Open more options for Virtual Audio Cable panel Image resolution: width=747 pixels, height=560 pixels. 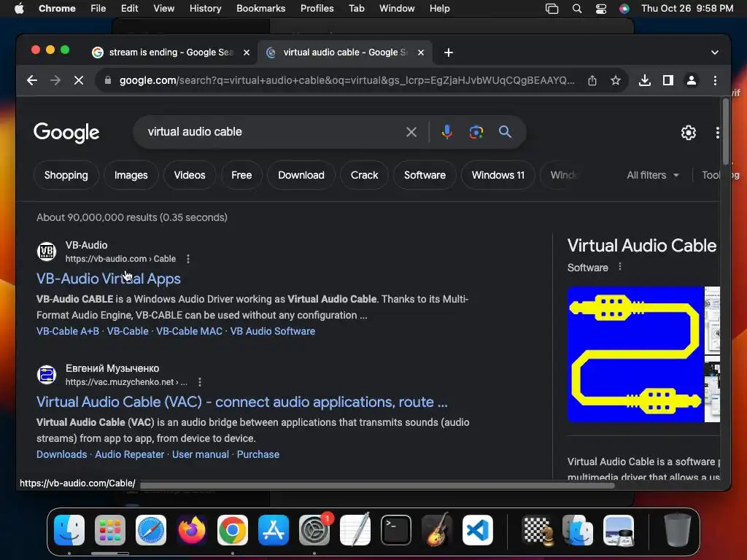(x=620, y=267)
